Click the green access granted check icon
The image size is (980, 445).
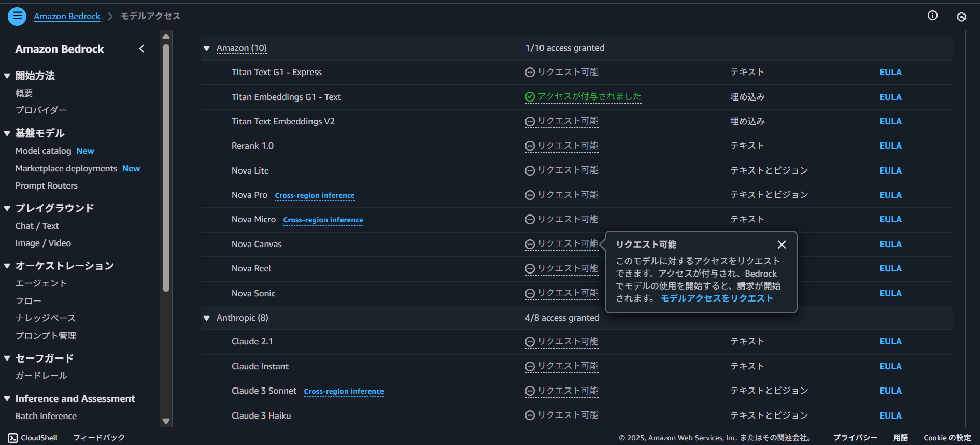click(530, 97)
